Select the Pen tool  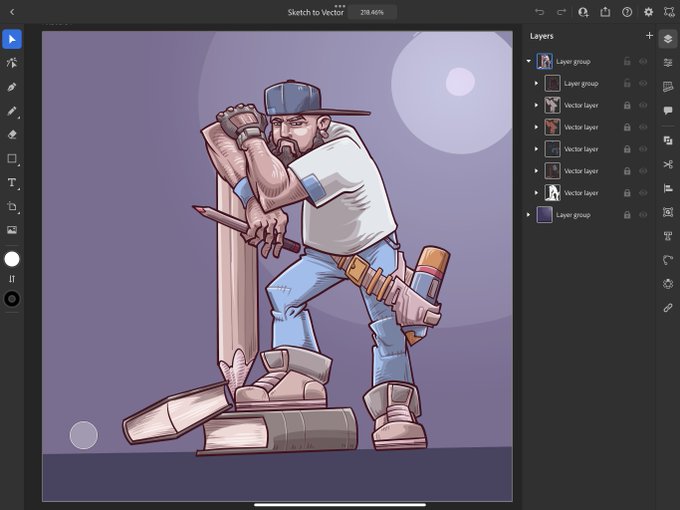(12, 87)
